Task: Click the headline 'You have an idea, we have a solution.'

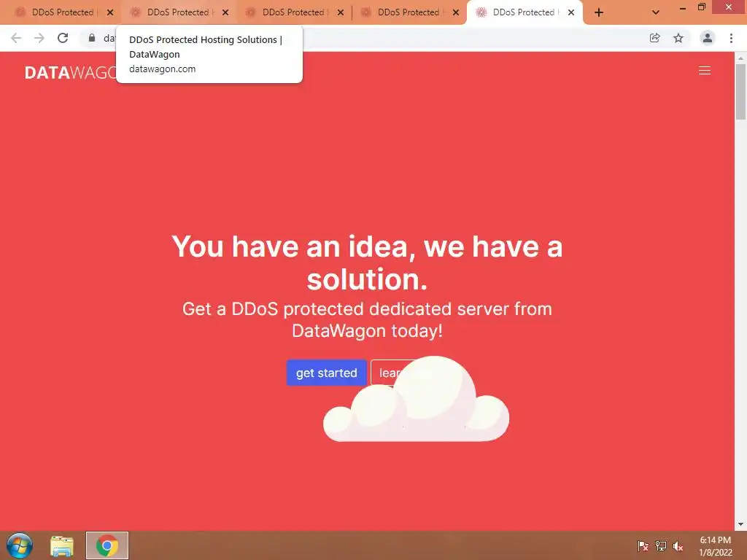Action: 367,262
